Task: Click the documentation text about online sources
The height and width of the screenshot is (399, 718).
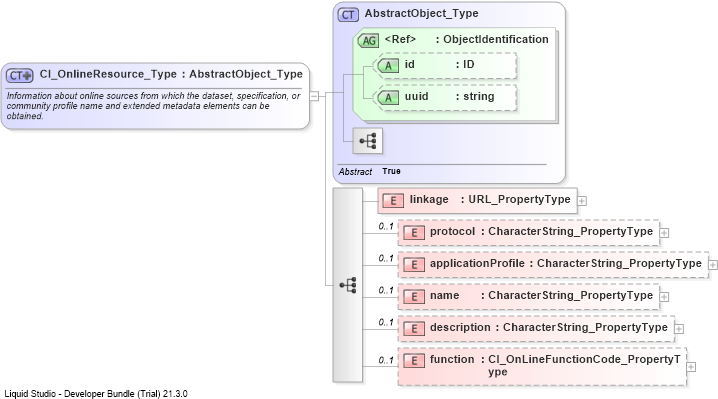Action: pyautogui.click(x=153, y=106)
